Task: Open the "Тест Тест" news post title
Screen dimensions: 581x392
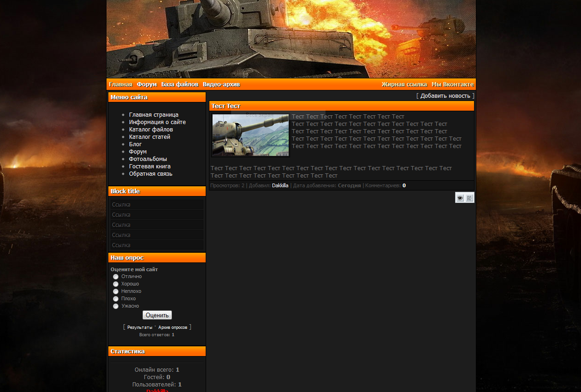Action: (225, 106)
